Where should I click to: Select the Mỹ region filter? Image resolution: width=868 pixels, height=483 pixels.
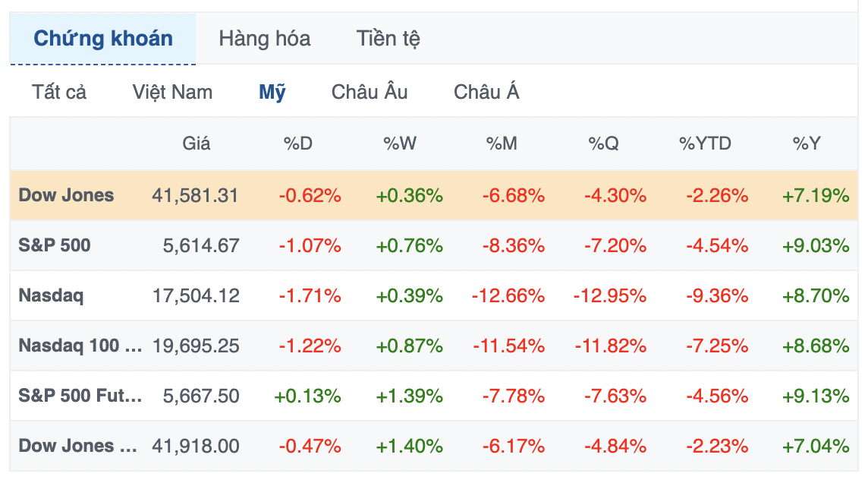(272, 92)
